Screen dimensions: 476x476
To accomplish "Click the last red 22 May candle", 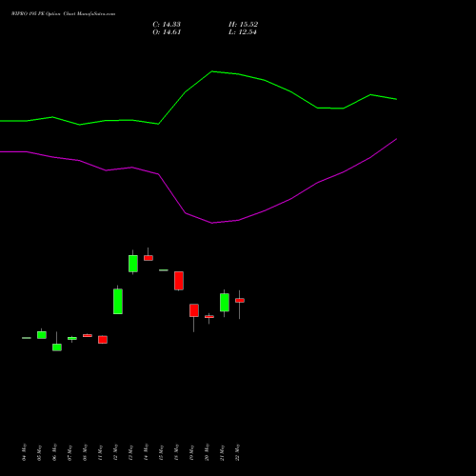I will click(240, 300).
